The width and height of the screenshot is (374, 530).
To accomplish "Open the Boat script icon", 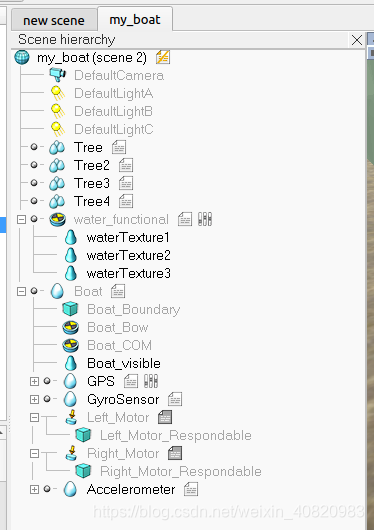I will coord(118,291).
